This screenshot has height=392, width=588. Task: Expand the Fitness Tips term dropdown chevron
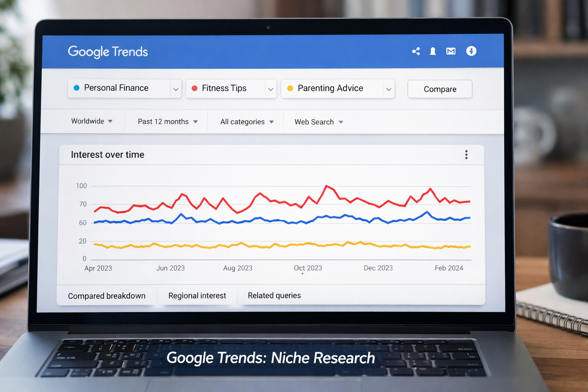click(x=271, y=90)
